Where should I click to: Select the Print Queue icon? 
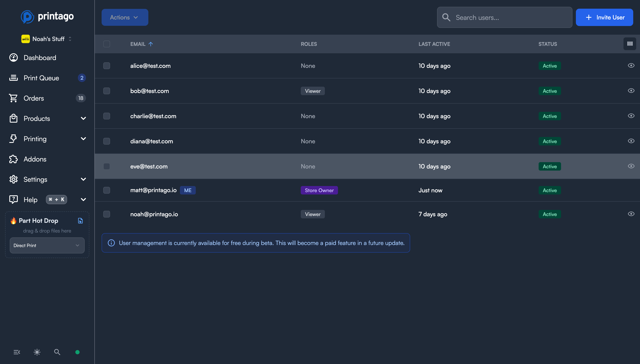pyautogui.click(x=14, y=78)
